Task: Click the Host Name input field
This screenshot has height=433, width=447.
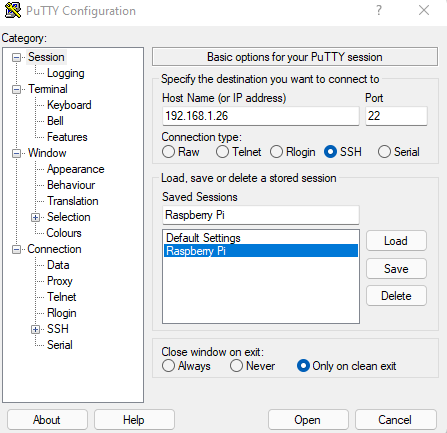Action: (261, 116)
